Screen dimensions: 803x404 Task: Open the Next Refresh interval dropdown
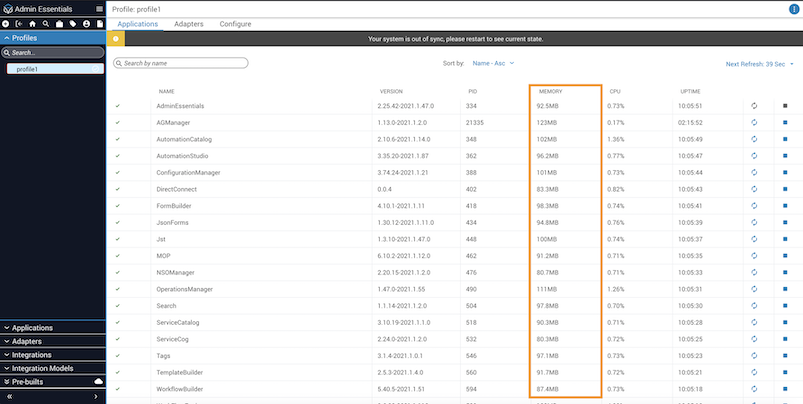762,64
